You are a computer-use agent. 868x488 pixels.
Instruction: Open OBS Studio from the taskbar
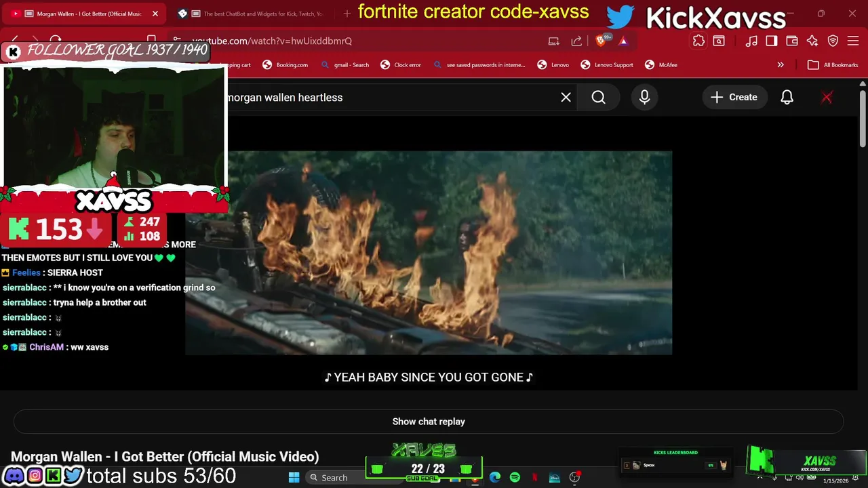[574, 477]
